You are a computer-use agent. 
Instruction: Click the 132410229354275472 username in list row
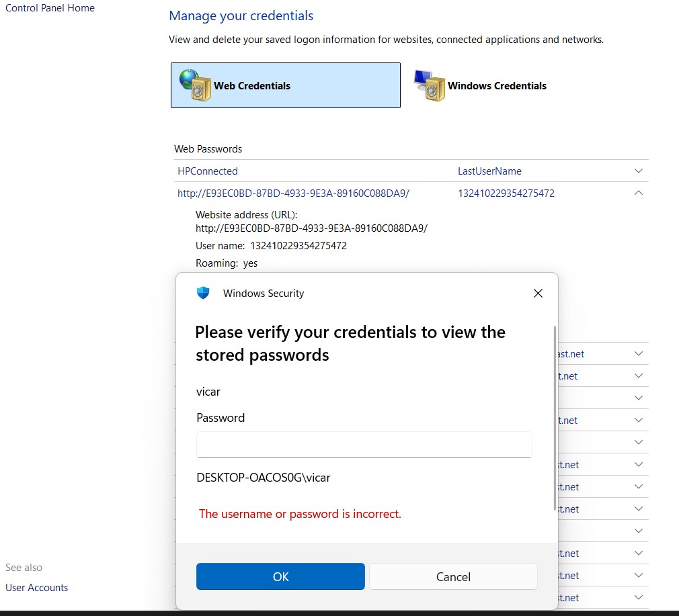pyautogui.click(x=506, y=193)
